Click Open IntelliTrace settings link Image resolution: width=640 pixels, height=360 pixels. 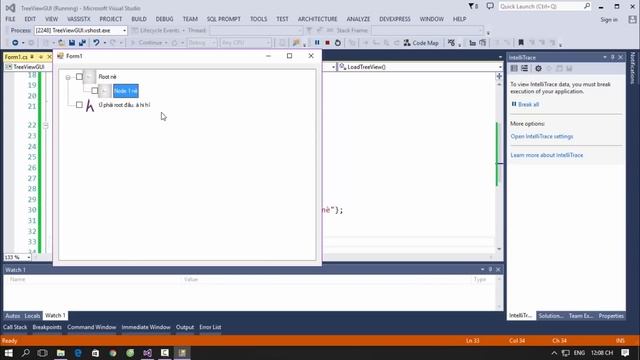(x=542, y=136)
